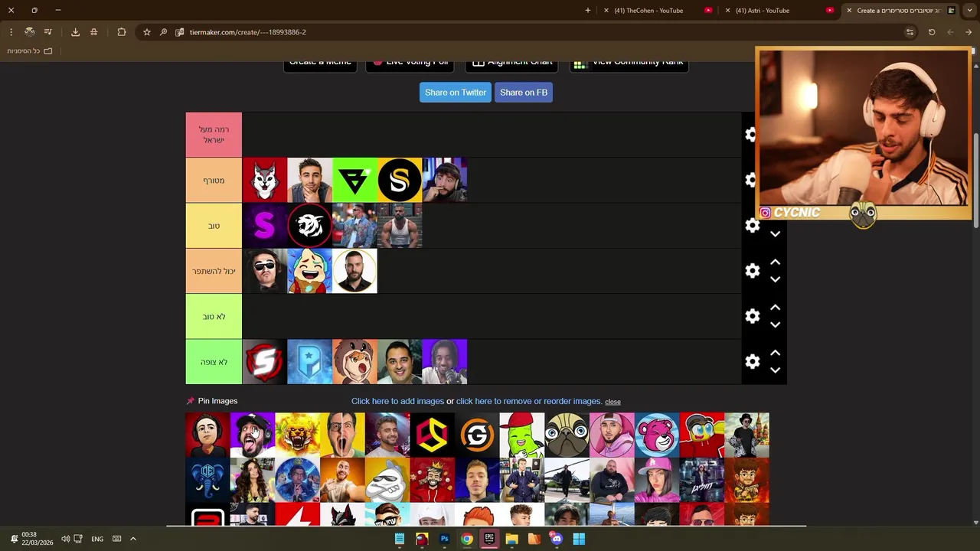Open settings gear for לא צופה tier
The height and width of the screenshot is (551, 980).
point(752,362)
